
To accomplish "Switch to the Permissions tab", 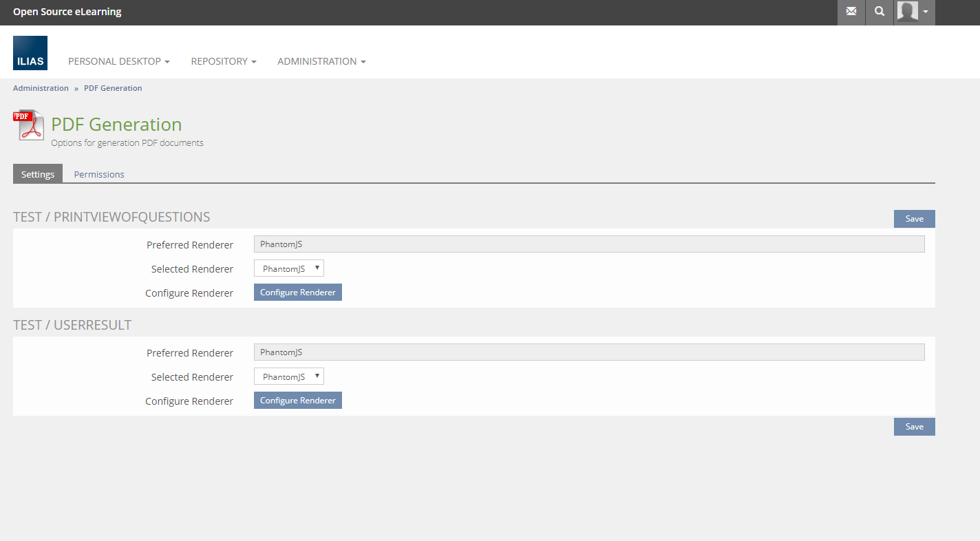I will [99, 174].
